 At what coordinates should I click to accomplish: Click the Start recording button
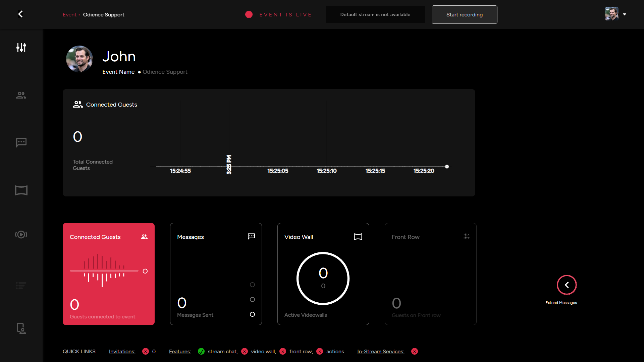coord(464,14)
